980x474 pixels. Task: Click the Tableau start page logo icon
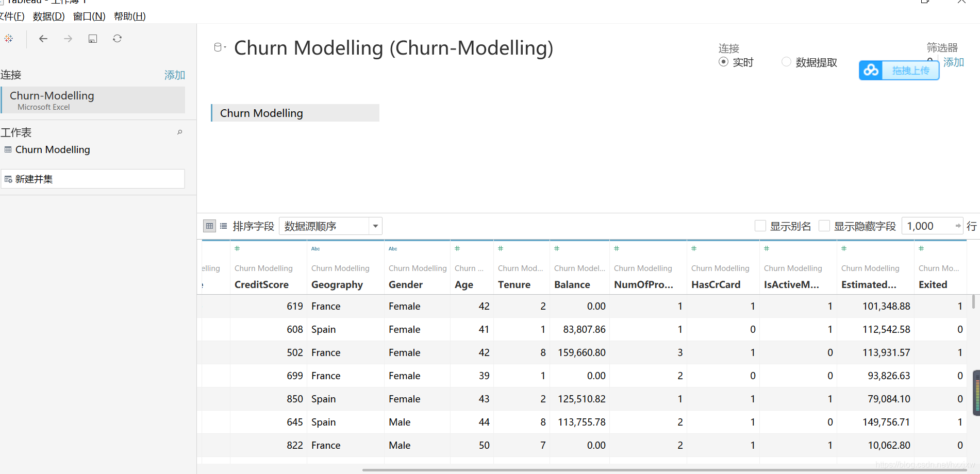(x=8, y=39)
